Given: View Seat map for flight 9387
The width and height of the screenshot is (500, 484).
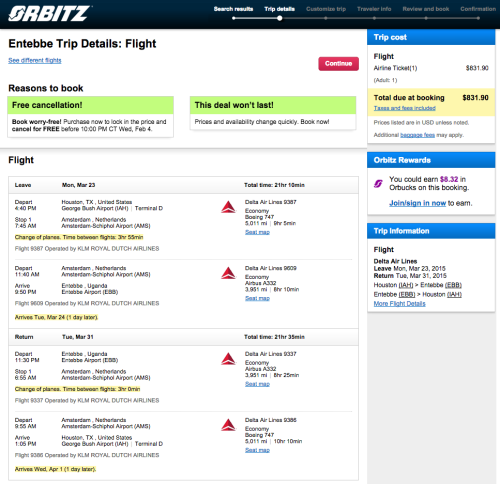Looking at the screenshot, I should pos(257,232).
